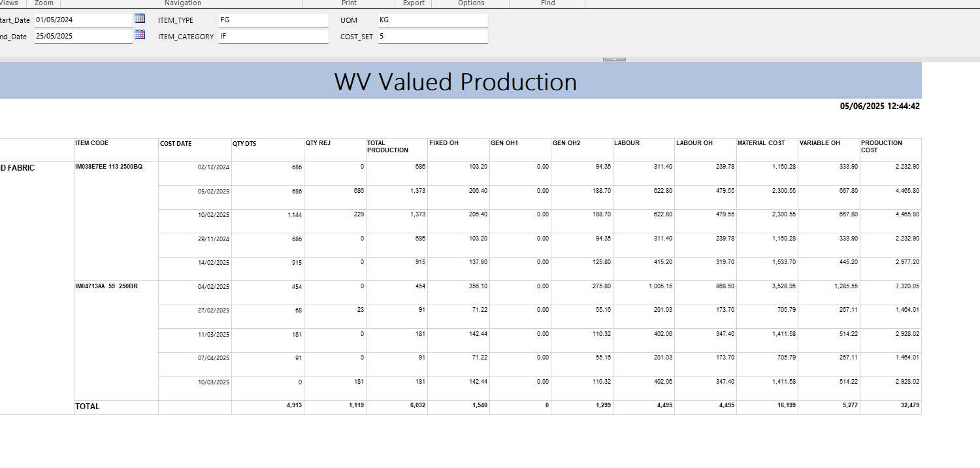
Task: Click the GEN OH2 column header
Action: (566, 143)
